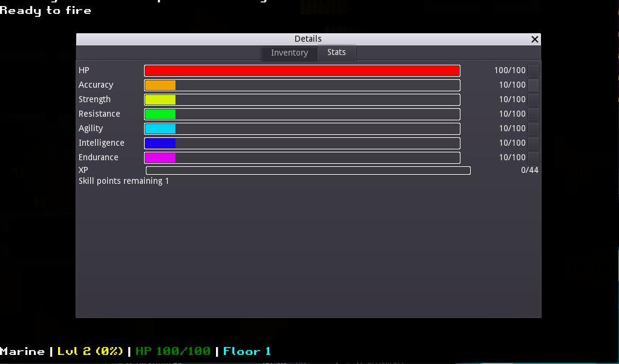Click the Strength '10/100' value
The image size is (619, 364).
(512, 100)
